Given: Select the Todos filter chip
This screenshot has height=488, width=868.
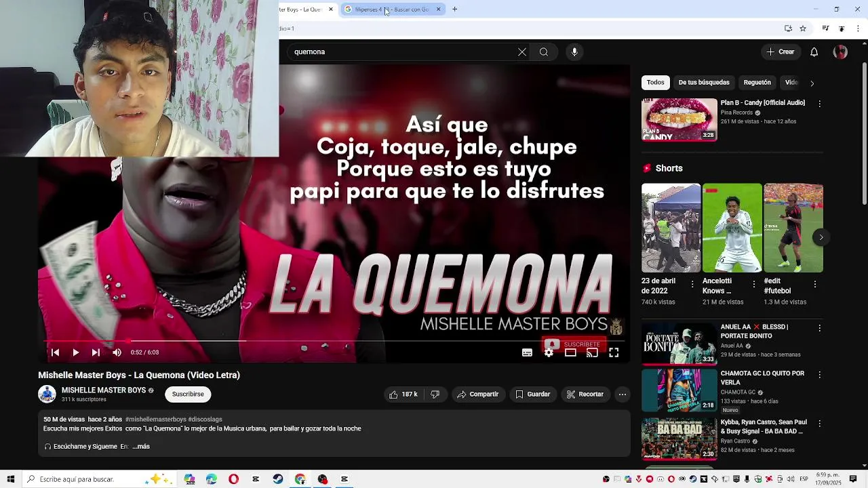Looking at the screenshot, I should coord(656,83).
